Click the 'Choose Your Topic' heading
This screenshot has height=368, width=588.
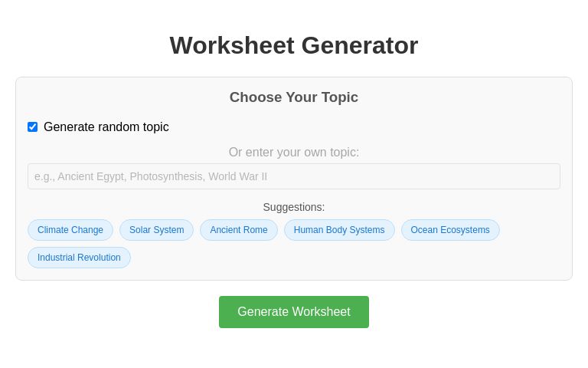tap(294, 97)
